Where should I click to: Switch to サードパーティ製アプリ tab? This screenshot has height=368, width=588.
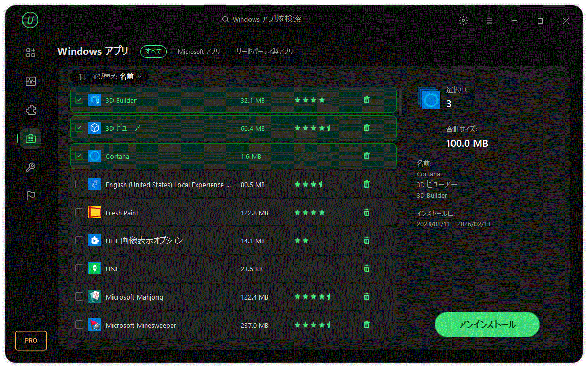point(264,51)
